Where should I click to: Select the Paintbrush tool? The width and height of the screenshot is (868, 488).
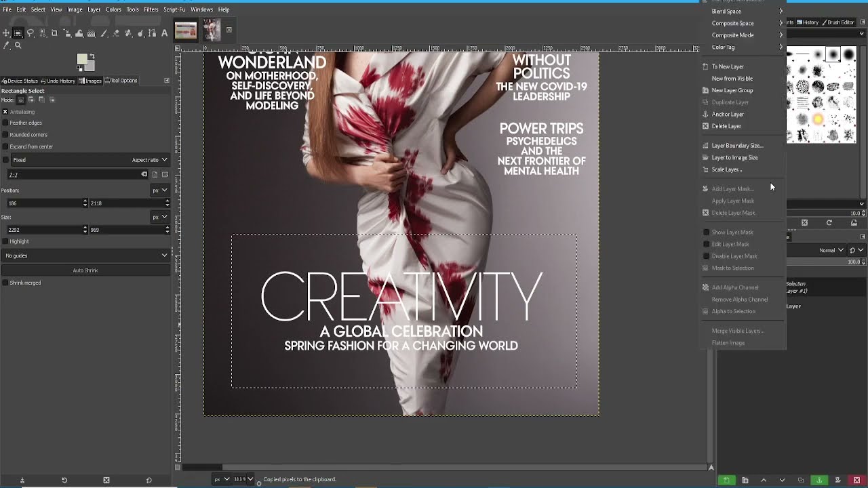click(x=103, y=33)
